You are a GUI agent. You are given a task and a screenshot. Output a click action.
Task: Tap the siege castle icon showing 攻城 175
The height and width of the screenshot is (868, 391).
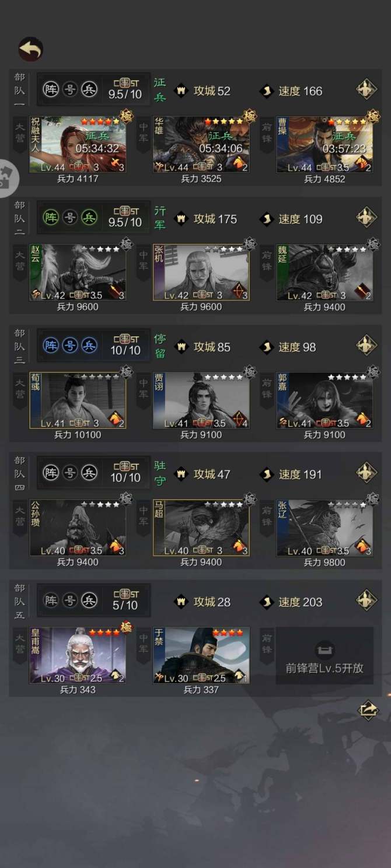[x=181, y=219]
